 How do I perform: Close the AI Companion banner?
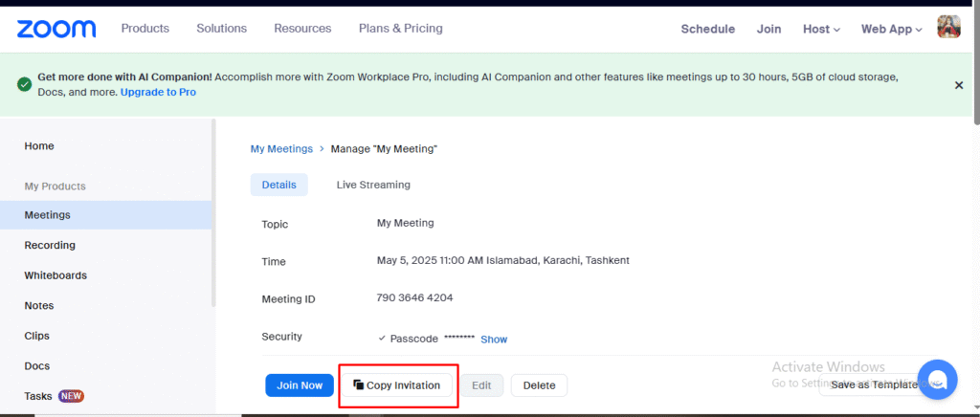pos(958,85)
